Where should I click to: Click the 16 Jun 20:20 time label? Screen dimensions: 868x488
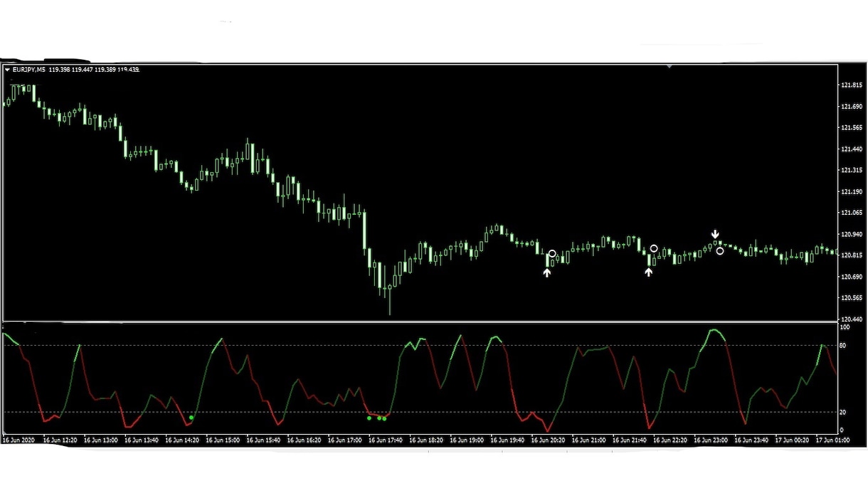coord(549,440)
